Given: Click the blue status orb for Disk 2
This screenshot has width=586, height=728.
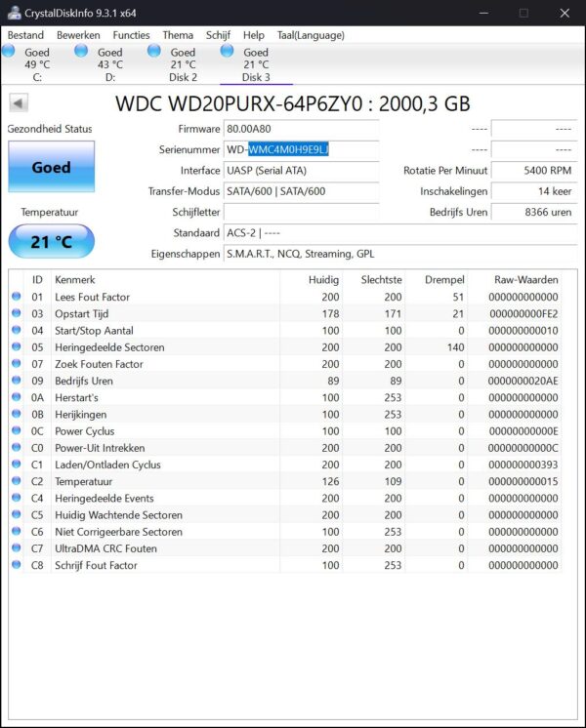Looking at the screenshot, I should pos(154,51).
